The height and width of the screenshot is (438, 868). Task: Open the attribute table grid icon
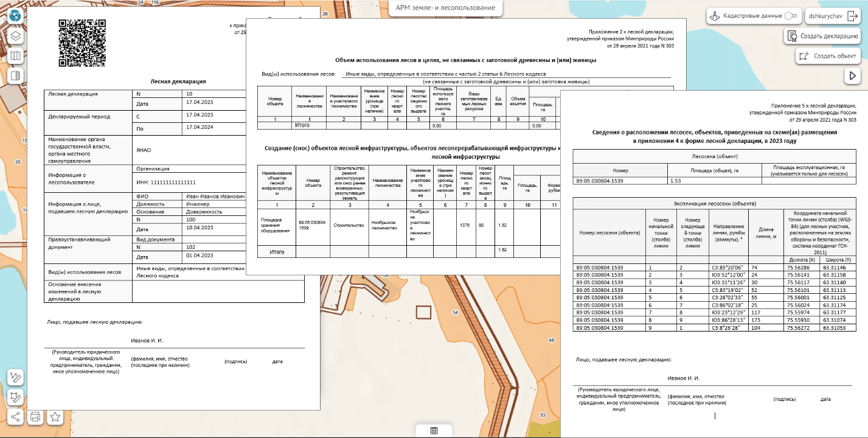(434, 431)
